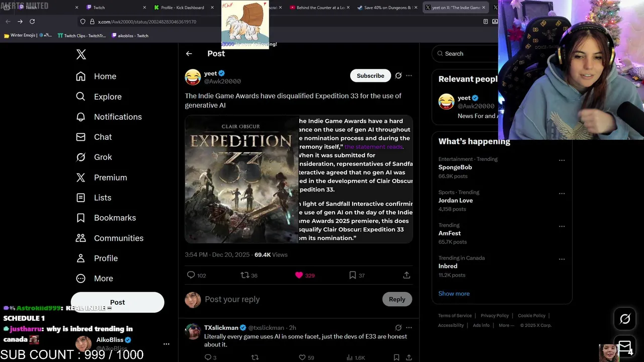644x362 pixels.
Task: Repost TXslickman's reply
Action: point(255,357)
